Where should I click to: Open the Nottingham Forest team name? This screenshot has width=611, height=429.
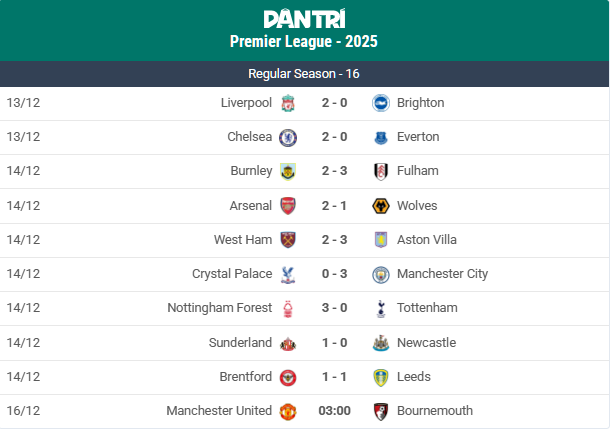tap(219, 308)
